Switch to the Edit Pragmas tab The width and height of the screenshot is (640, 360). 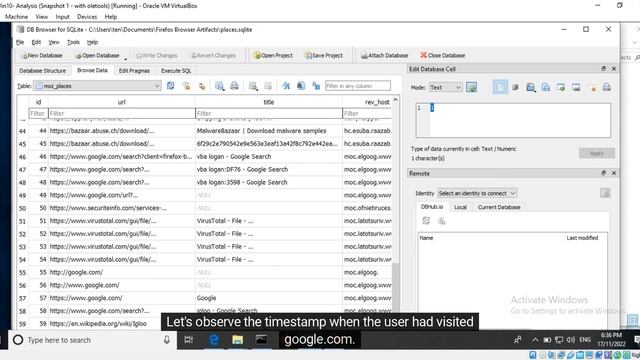pos(134,71)
